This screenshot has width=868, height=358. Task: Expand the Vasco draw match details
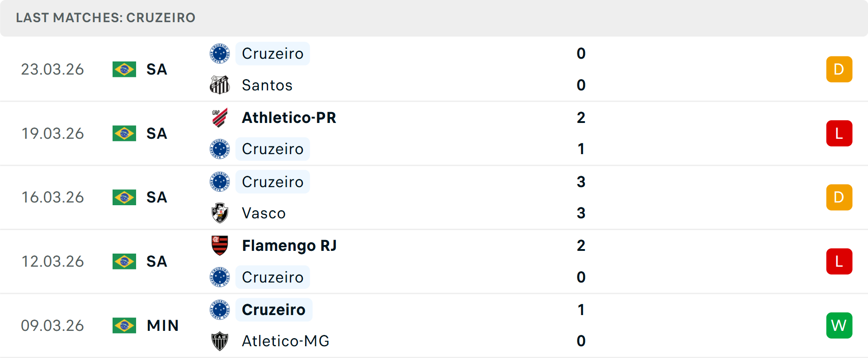pos(434,197)
